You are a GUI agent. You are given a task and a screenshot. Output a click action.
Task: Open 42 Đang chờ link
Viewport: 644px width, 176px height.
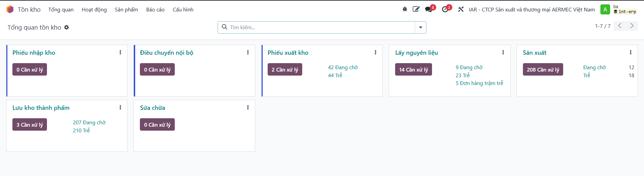343,68
